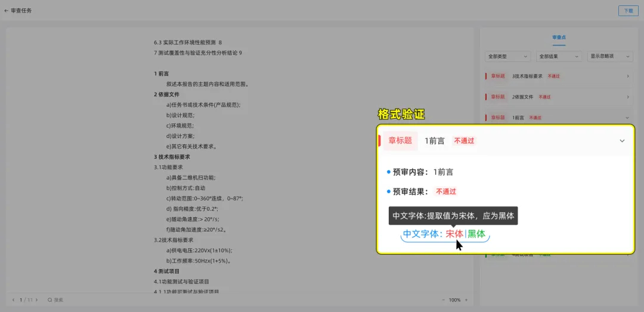Collapse the highlighted 1前言 chevron
This screenshot has height=312, width=644.
click(622, 141)
